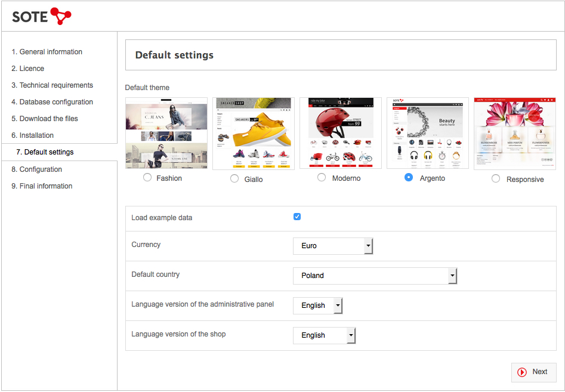Click the Argento theme preview image

tap(428, 133)
